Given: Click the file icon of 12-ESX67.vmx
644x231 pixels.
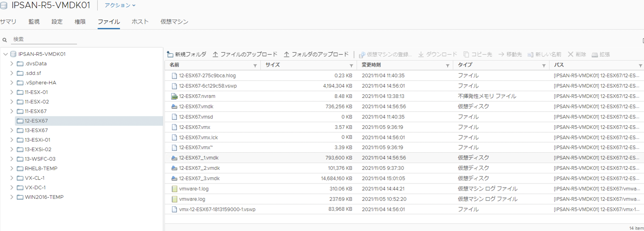Looking at the screenshot, I should 174,127.
